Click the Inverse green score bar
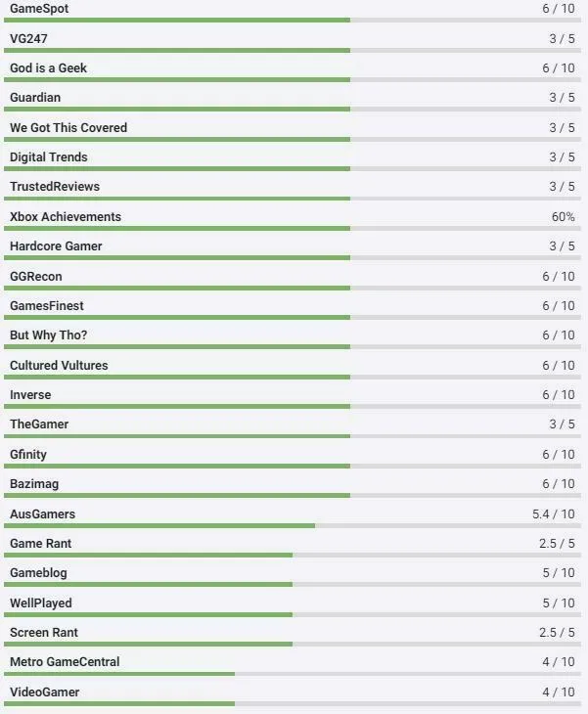The height and width of the screenshot is (714, 588). tap(178, 407)
